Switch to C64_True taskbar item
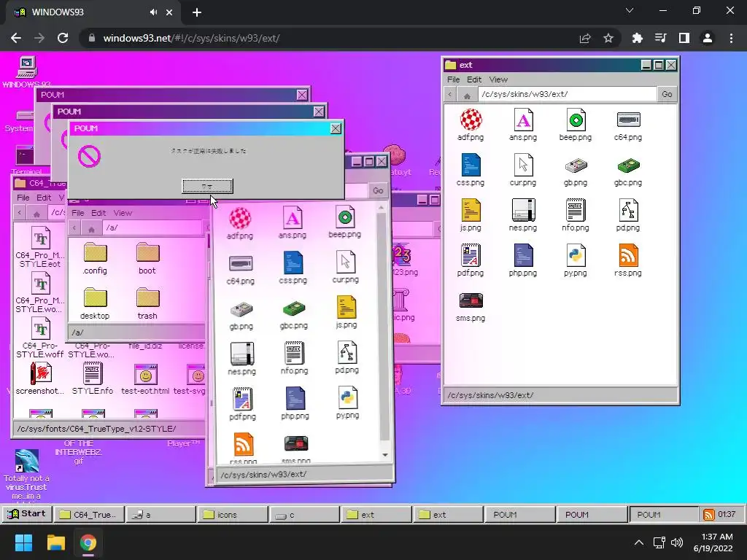This screenshot has width=747, height=560. 89,514
